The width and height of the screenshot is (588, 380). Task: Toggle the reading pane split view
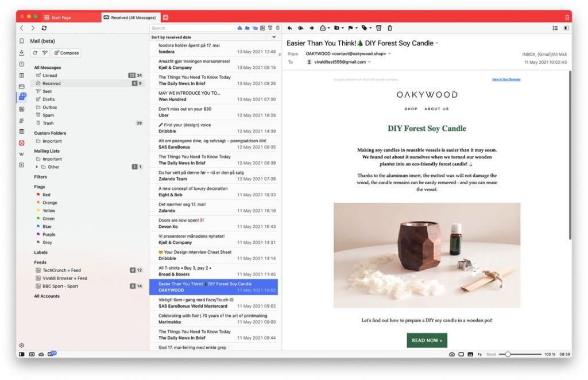567,27
